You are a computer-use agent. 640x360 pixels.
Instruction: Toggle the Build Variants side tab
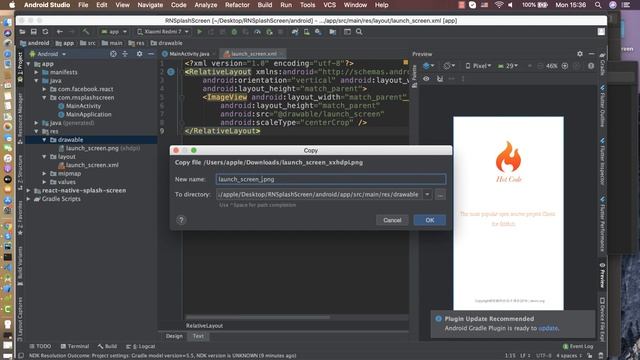(20, 265)
